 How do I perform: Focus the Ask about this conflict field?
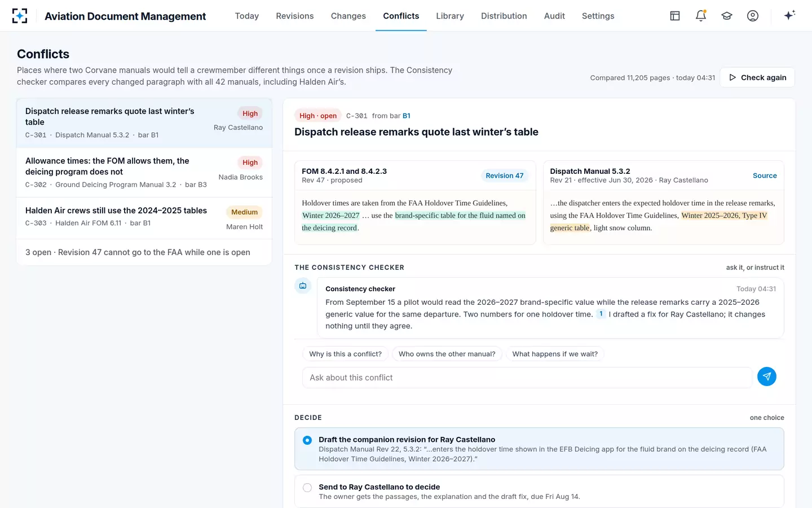click(527, 378)
